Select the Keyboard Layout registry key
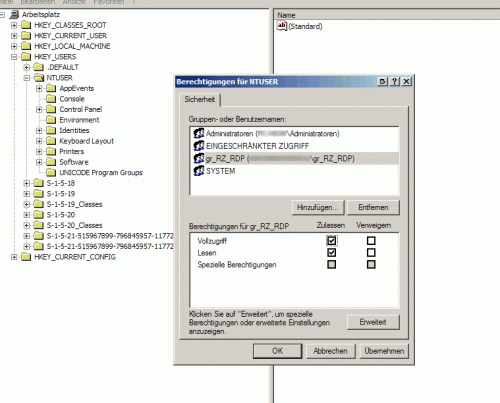The height and width of the screenshot is (403, 500). tap(86, 141)
